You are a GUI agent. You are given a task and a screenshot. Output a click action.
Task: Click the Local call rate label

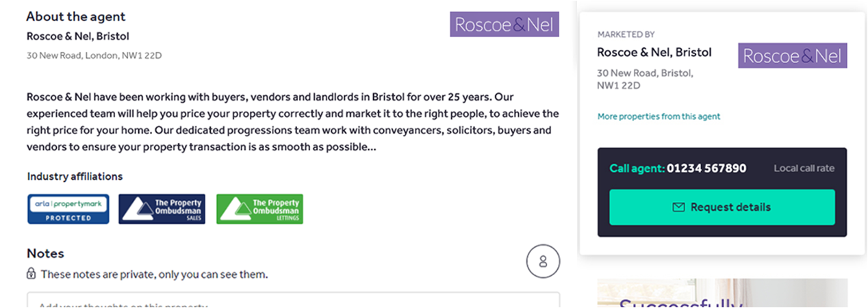point(804,168)
